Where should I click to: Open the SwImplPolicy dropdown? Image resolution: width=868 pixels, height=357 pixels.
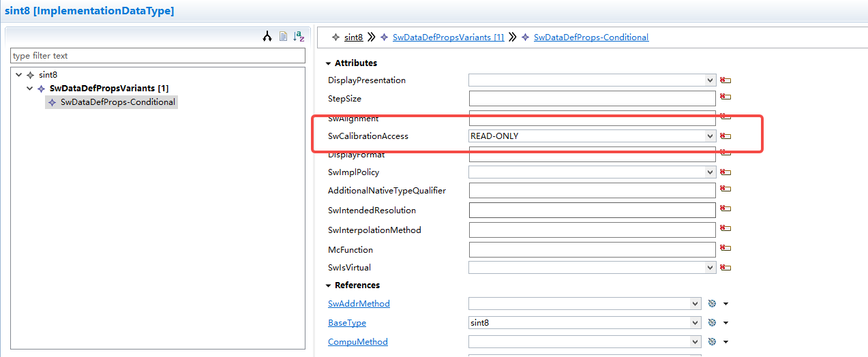tap(710, 172)
